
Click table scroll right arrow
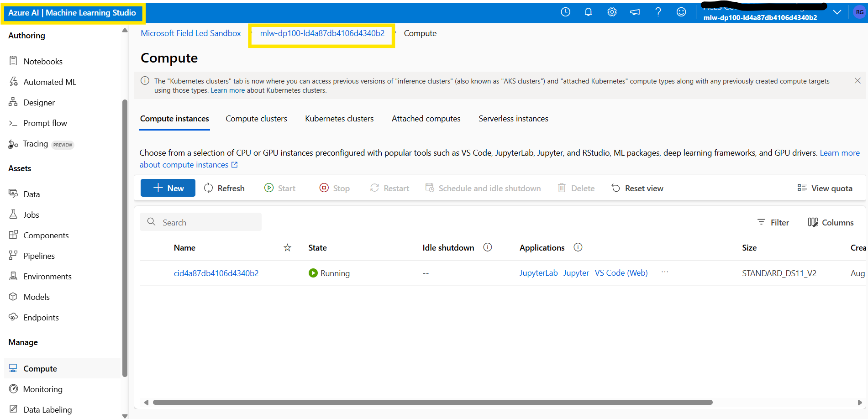pyautogui.click(x=860, y=403)
